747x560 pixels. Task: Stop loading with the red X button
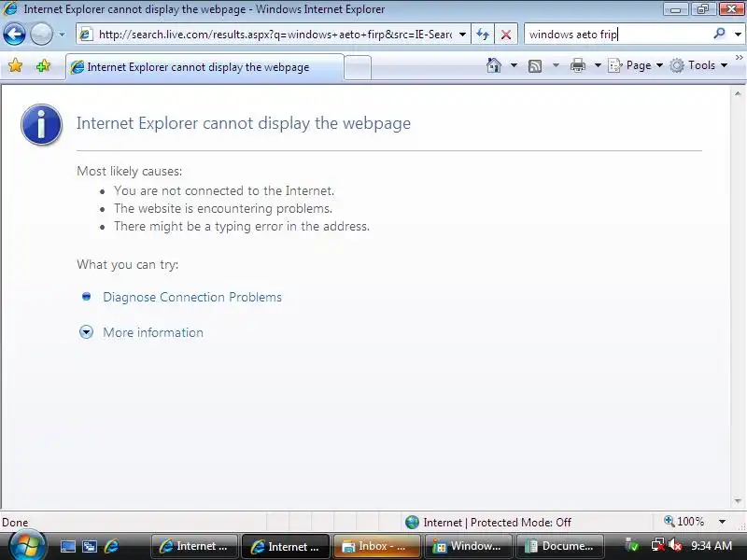[506, 35]
